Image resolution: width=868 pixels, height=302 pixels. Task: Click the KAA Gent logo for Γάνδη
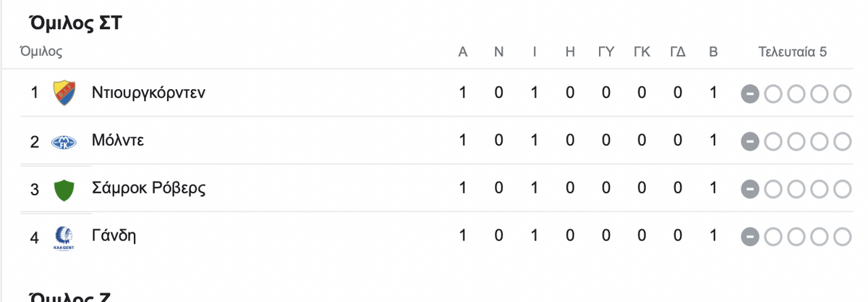tap(64, 238)
